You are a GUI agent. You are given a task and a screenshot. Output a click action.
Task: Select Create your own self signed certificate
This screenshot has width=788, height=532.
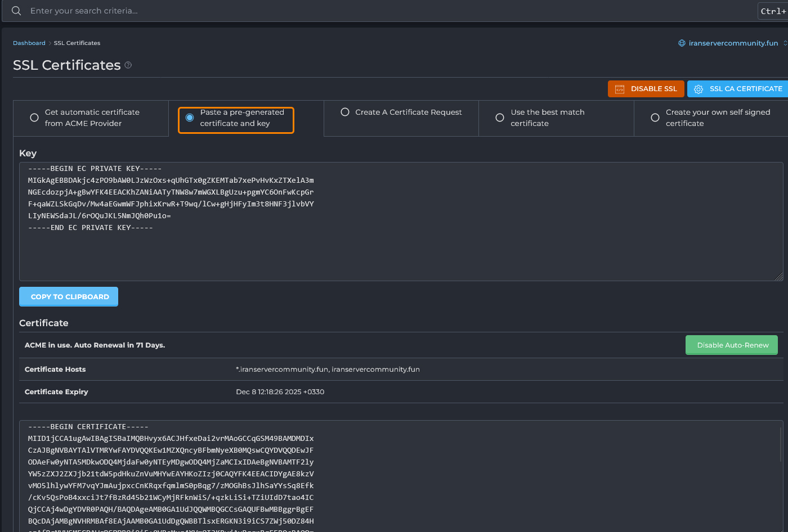(655, 118)
